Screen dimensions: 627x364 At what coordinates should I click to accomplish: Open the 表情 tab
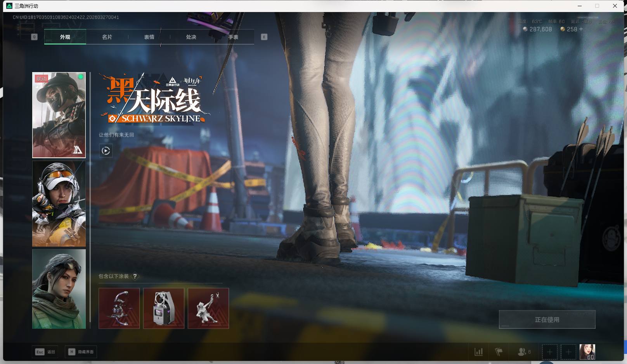149,37
